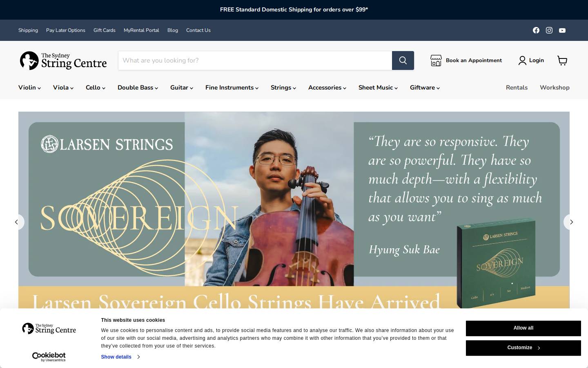The image size is (588, 368).
Task: Click Allow all cookies button
Action: point(523,328)
